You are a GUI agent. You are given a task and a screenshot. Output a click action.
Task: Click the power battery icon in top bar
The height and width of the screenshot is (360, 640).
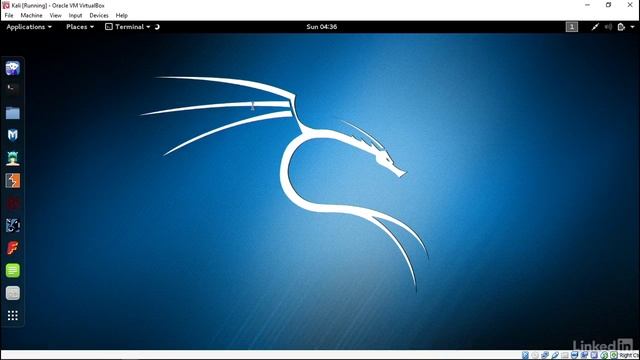pyautogui.click(x=621, y=27)
